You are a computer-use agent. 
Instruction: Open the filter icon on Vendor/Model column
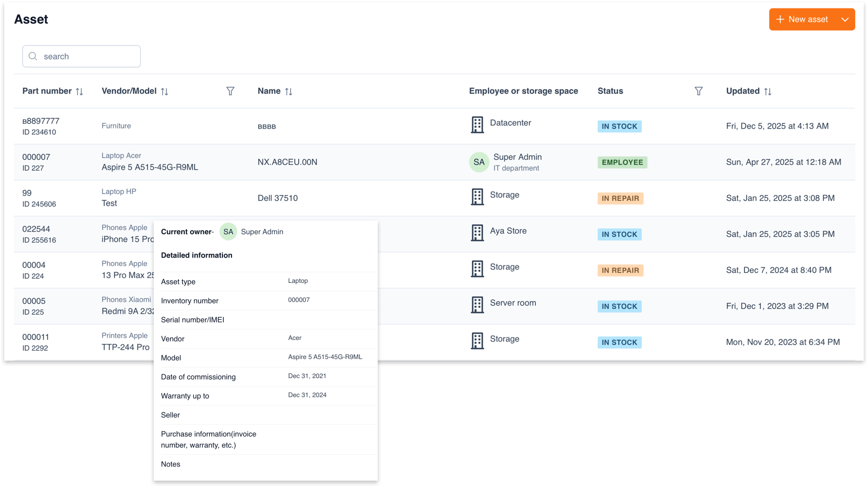[231, 91]
